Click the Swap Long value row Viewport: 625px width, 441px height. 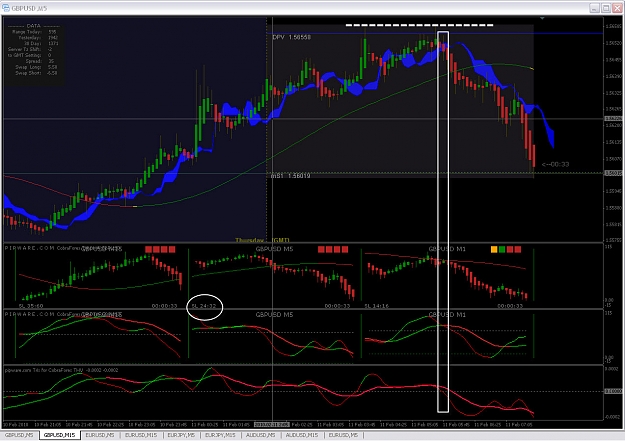[x=36, y=67]
